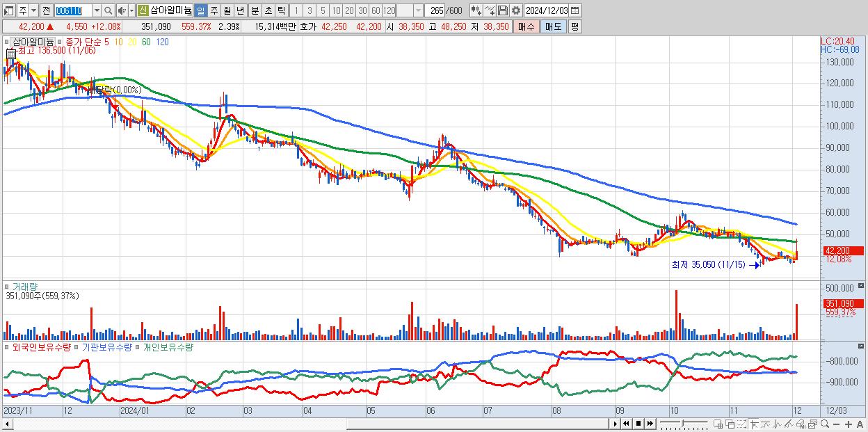Click the speaker sound icon
This screenshot has height=432, width=868.
(122, 10)
